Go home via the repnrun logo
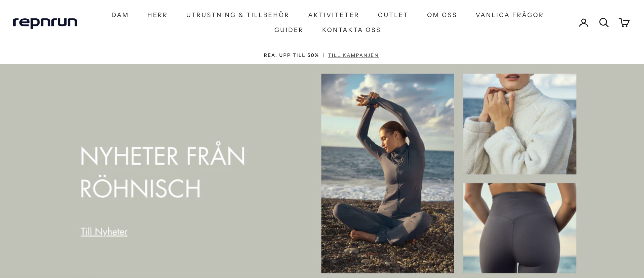This screenshot has width=644, height=278. [x=45, y=23]
